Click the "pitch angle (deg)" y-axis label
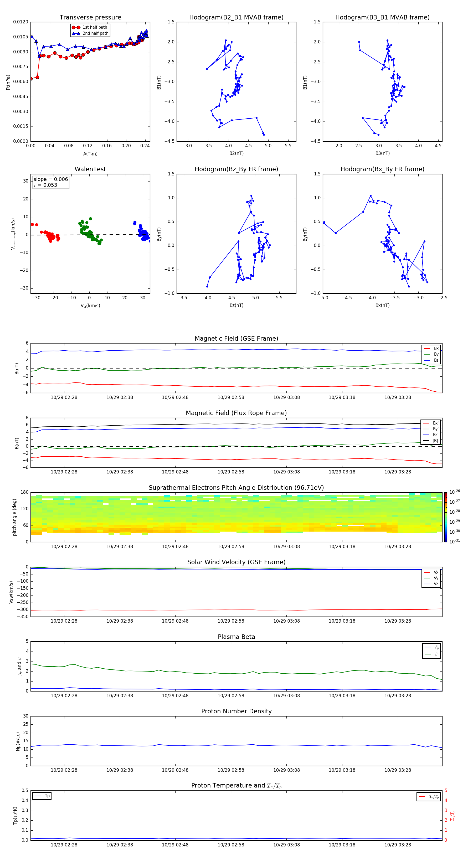473x868 pixels. click(14, 517)
